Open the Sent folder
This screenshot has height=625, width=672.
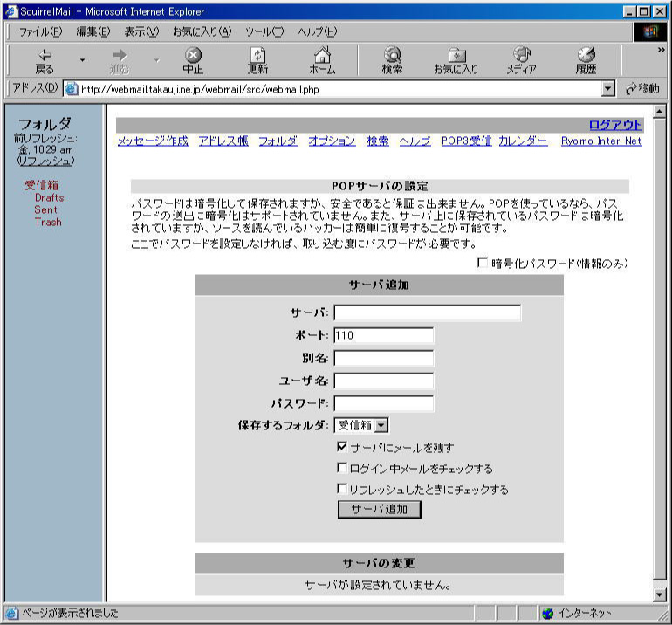tap(45, 210)
